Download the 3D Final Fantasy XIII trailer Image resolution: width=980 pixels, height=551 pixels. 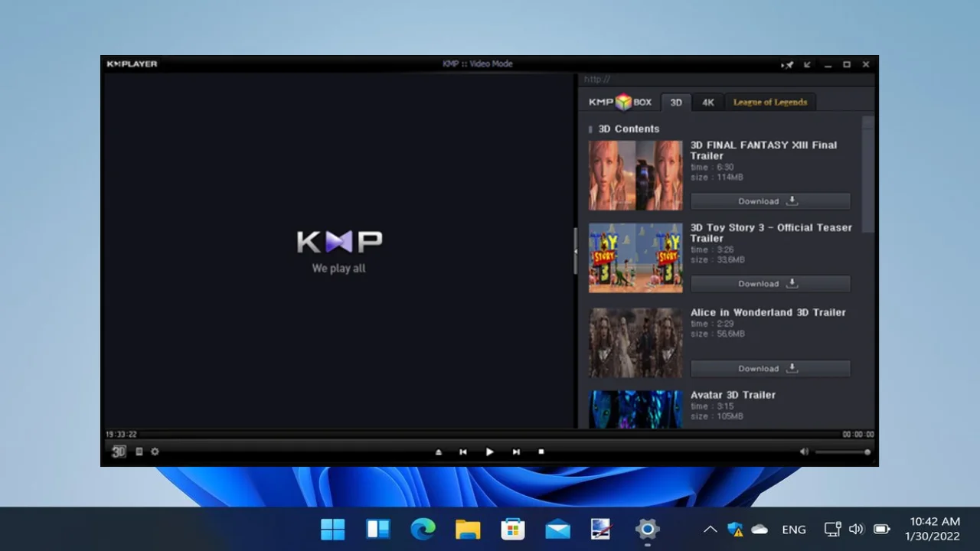pos(770,201)
